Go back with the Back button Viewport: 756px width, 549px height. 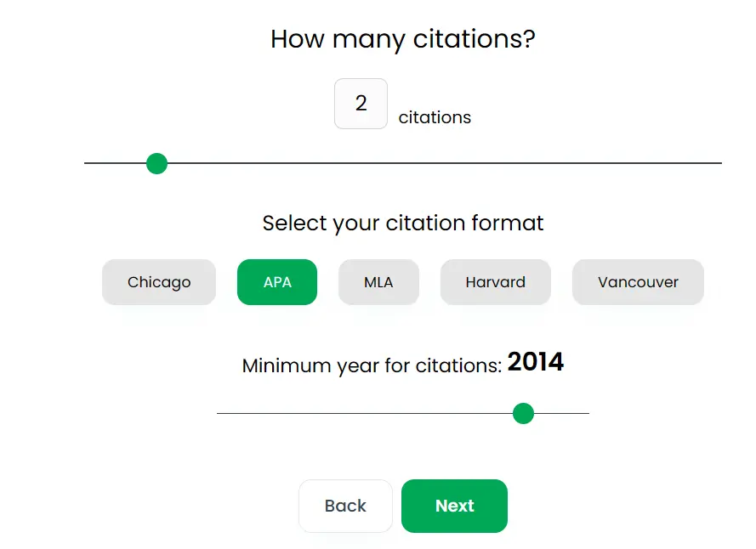tap(345, 506)
